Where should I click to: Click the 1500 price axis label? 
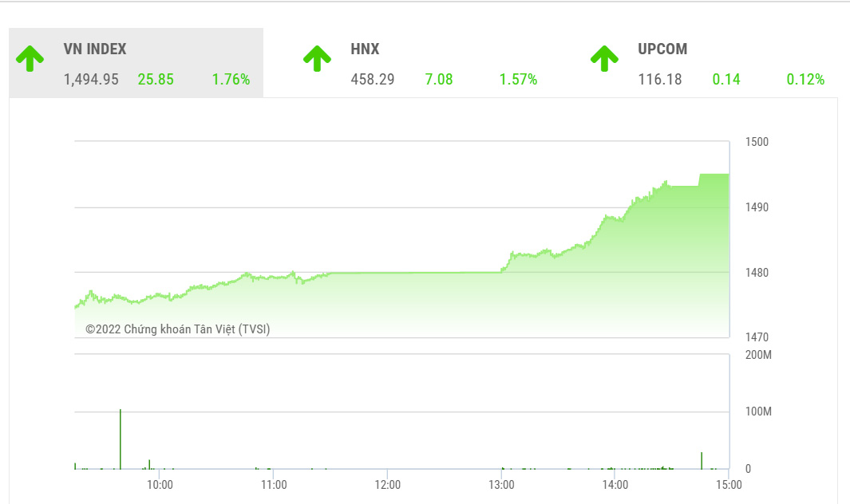pyautogui.click(x=756, y=142)
